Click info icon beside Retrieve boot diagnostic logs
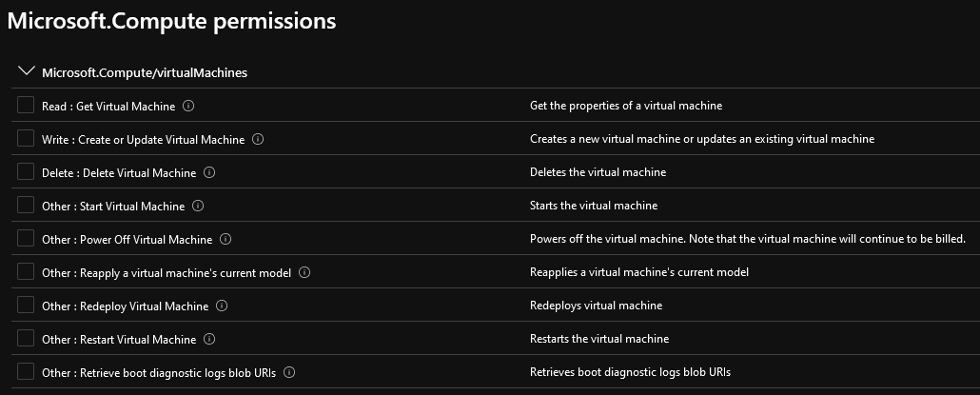This screenshot has height=395, width=980. (x=288, y=372)
